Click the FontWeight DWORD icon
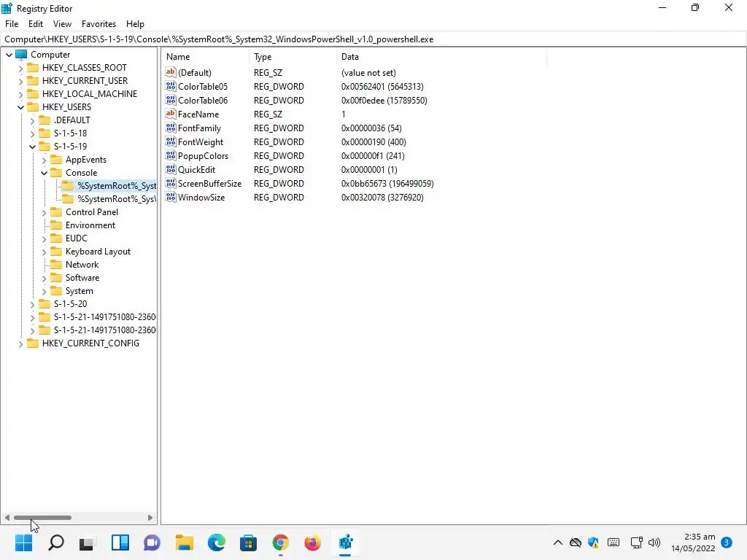 (x=171, y=141)
